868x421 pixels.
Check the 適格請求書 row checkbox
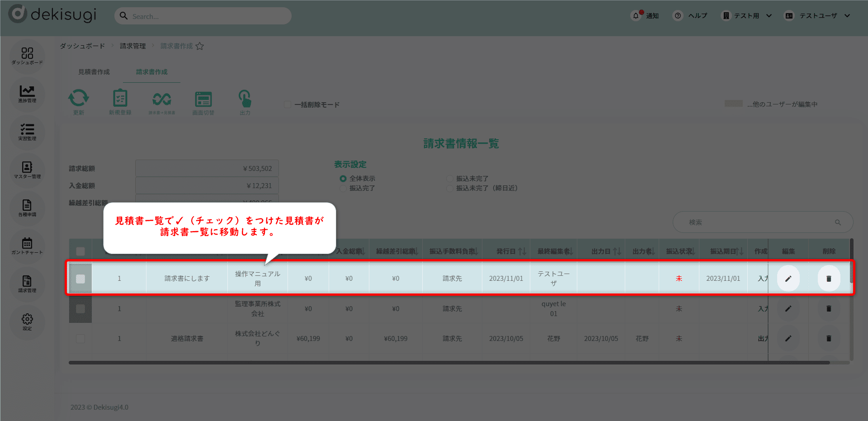80,339
